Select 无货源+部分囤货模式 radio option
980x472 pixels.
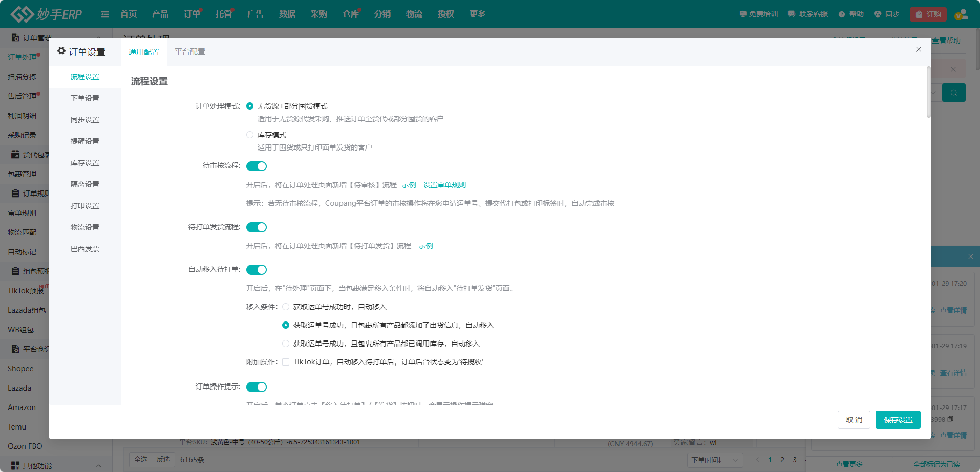tap(250, 106)
